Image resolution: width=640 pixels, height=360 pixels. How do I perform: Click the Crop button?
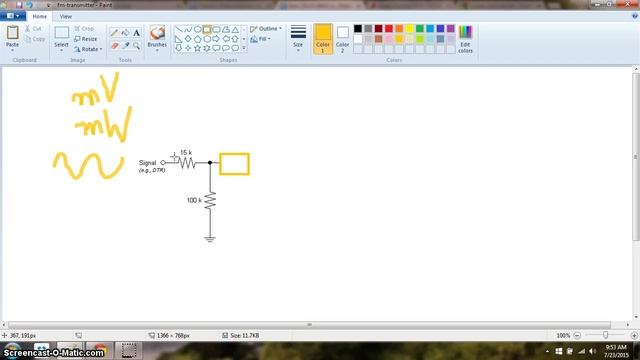tap(84, 29)
